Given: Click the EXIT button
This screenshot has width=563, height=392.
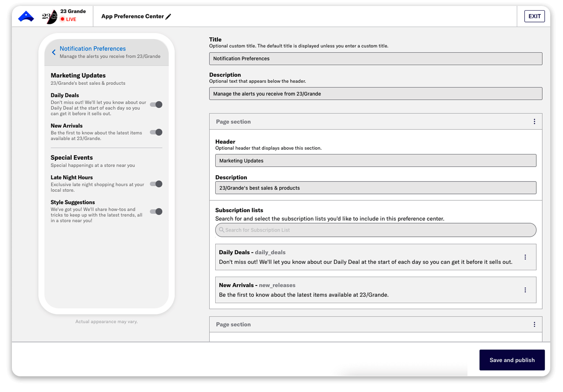Looking at the screenshot, I should tap(534, 17).
